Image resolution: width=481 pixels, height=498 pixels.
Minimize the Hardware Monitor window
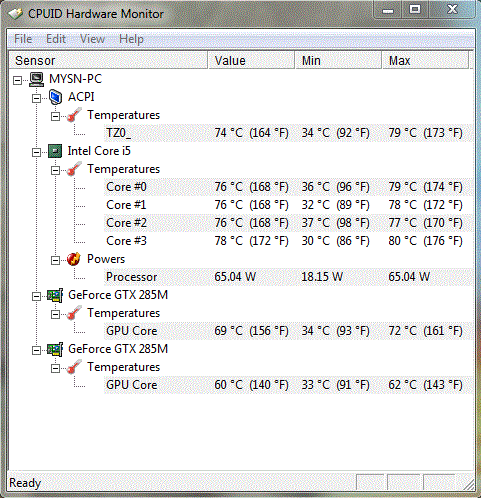click(x=388, y=11)
